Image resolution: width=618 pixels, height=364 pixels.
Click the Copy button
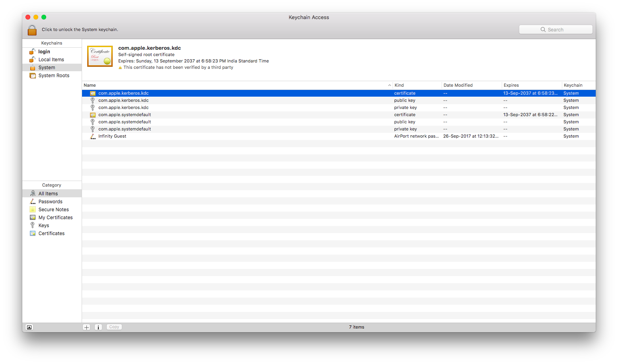click(114, 327)
